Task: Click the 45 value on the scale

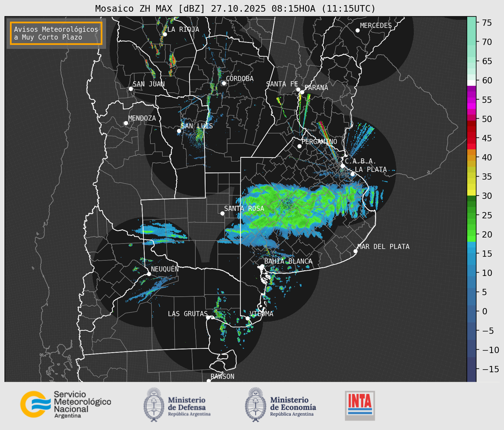Action: 487,138
